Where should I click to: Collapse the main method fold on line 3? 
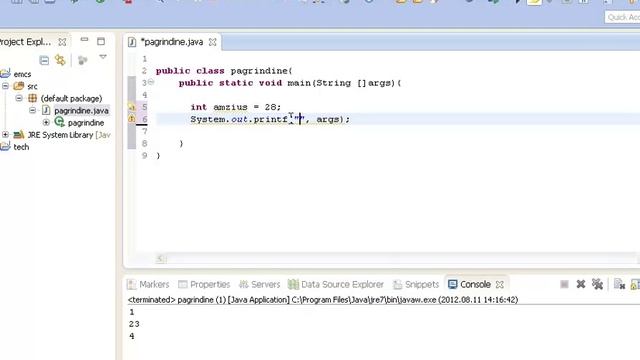(x=151, y=82)
